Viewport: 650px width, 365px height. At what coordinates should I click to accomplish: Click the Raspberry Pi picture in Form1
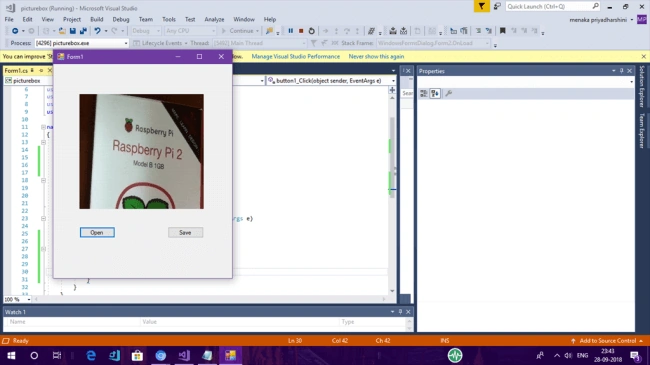click(141, 151)
